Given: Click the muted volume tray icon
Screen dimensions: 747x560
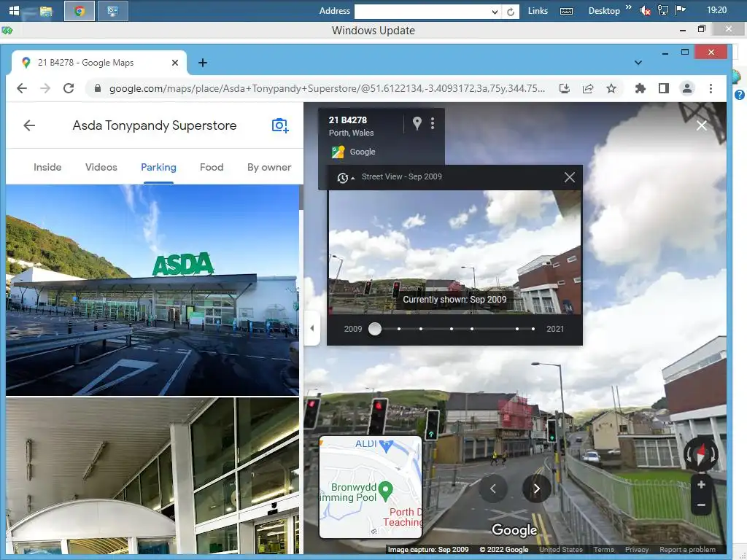Looking at the screenshot, I should click(x=645, y=10).
